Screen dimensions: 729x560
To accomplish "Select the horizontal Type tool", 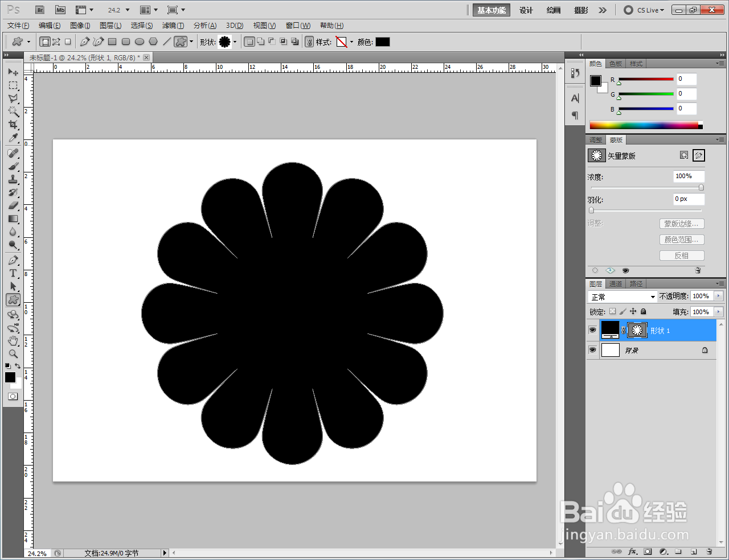I will coord(13,273).
